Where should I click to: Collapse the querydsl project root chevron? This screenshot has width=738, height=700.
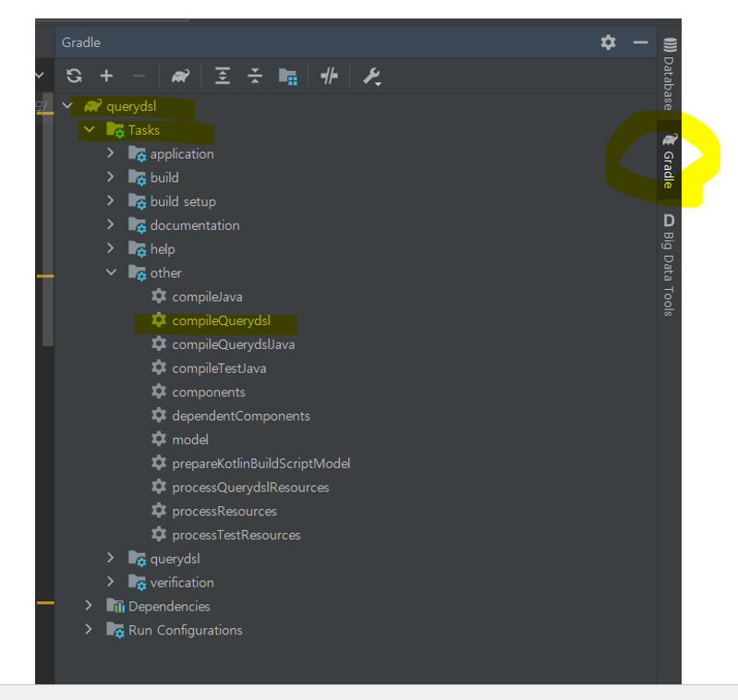(x=67, y=106)
